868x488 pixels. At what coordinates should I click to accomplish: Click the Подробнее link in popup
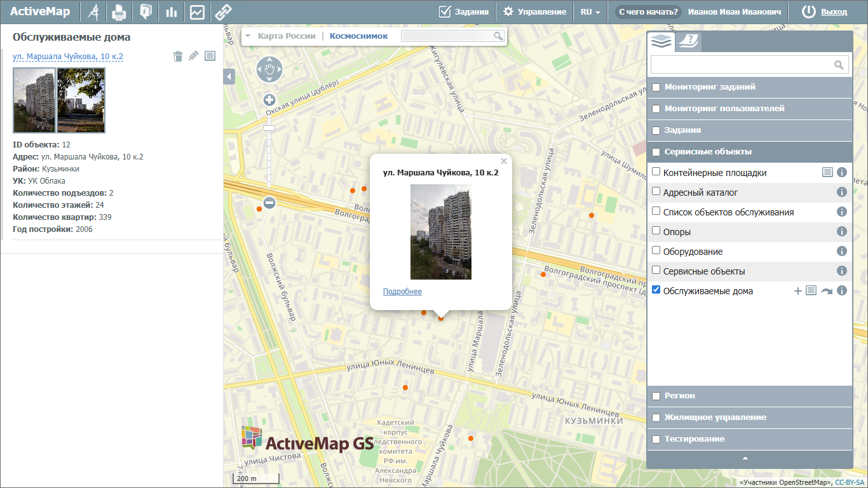pyautogui.click(x=402, y=292)
